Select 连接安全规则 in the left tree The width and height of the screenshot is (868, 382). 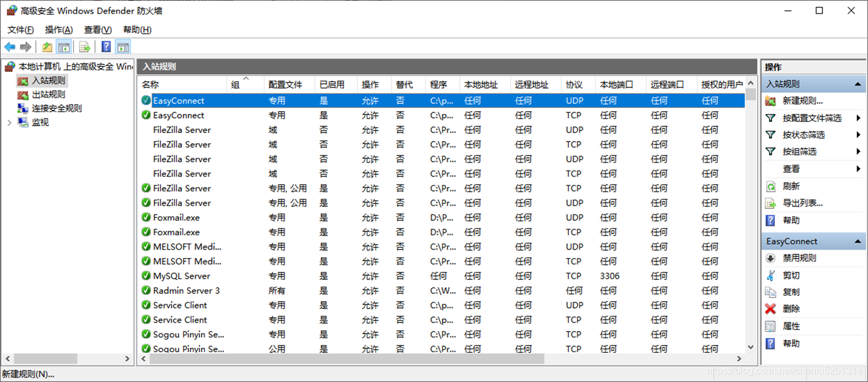point(57,108)
